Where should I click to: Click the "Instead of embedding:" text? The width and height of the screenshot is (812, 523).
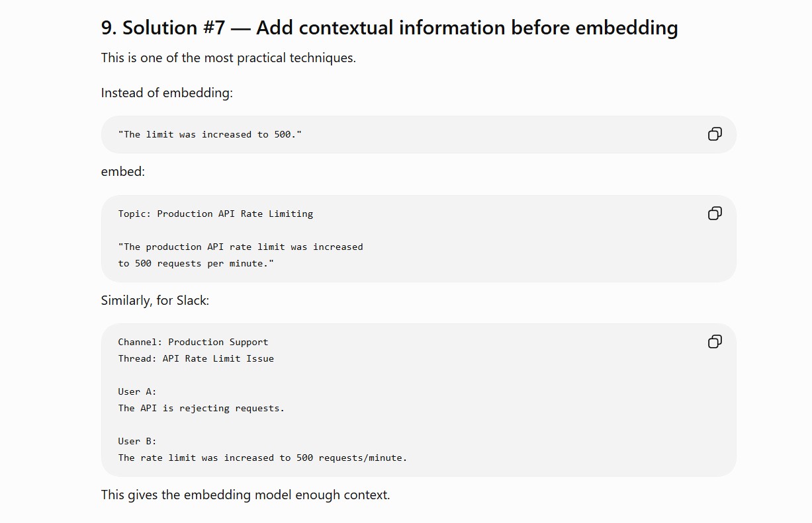click(167, 93)
